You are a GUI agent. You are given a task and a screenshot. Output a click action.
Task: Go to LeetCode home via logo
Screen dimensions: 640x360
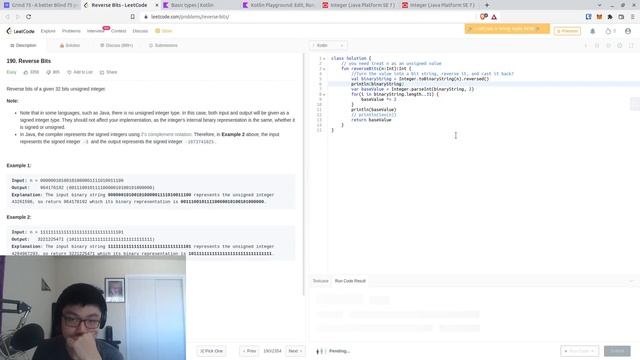pyautogui.click(x=20, y=31)
